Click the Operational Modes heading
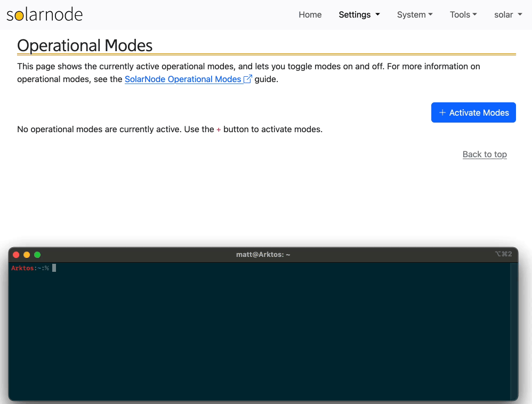Viewport: 532px width, 404px height. click(x=85, y=45)
